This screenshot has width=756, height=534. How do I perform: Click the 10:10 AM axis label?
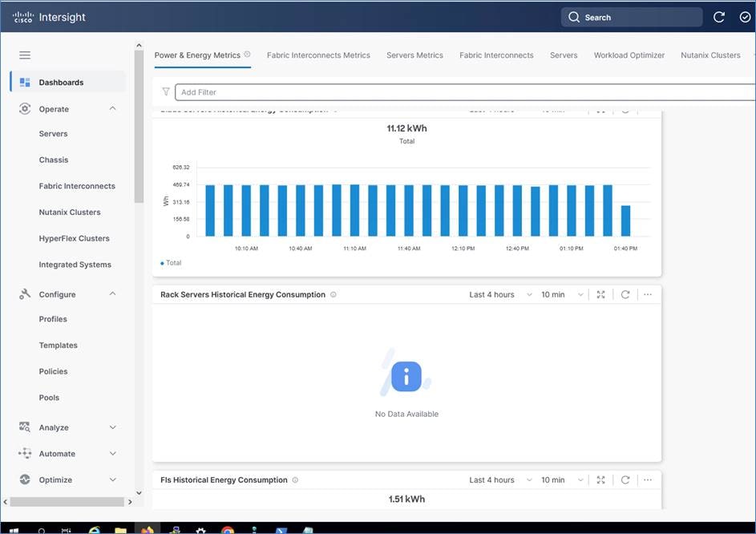[x=246, y=249]
